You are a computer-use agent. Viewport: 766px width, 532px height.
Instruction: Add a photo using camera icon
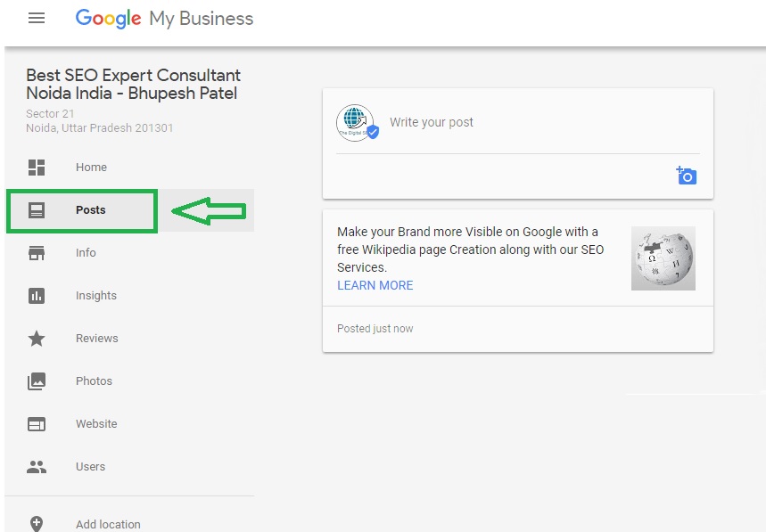point(686,176)
